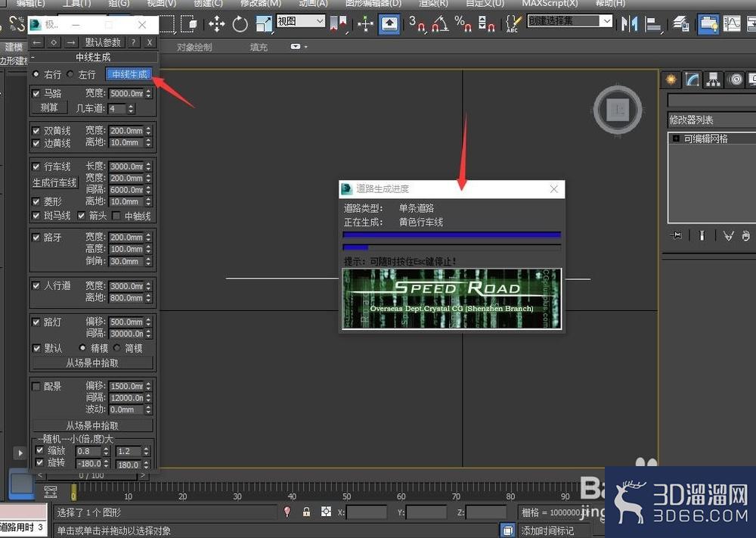Image resolution: width=756 pixels, height=538 pixels.
Task: Click the 默认参数 button
Action: 103,42
